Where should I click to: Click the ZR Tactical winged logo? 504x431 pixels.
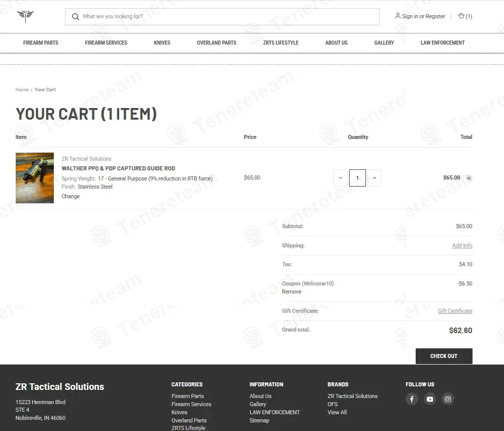(25, 16)
